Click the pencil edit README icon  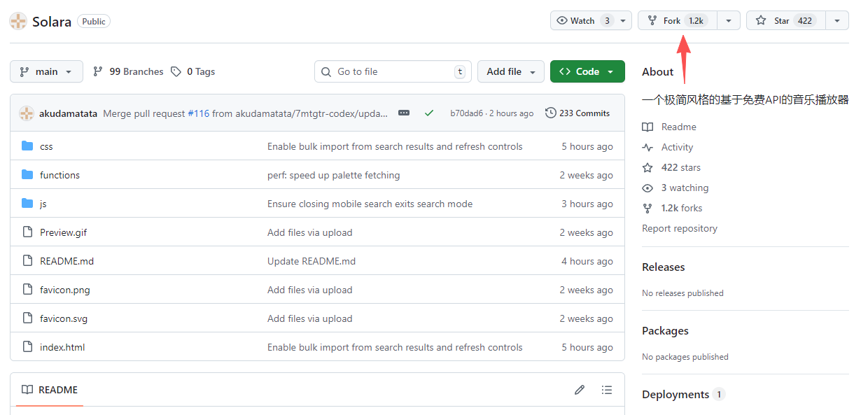pos(579,390)
